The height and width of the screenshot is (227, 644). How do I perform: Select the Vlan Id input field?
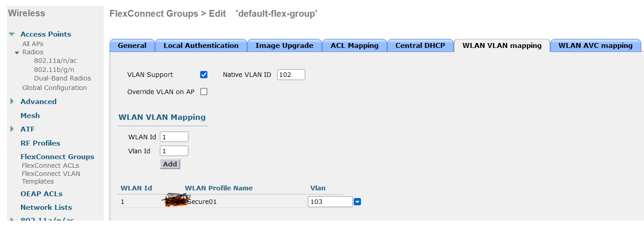[x=174, y=151]
